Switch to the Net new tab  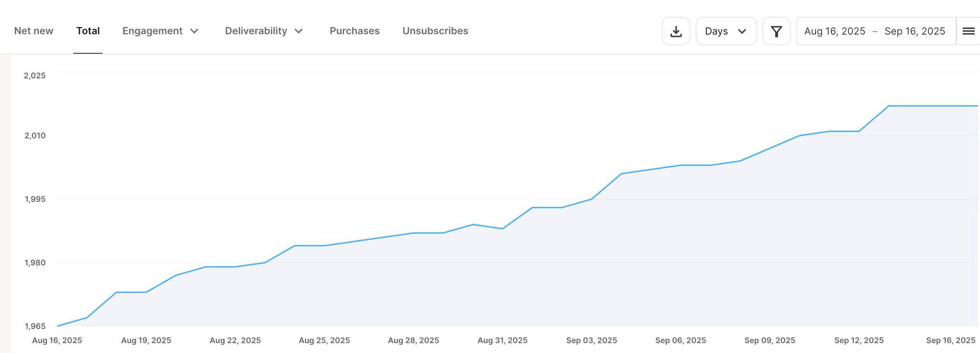[x=33, y=31]
